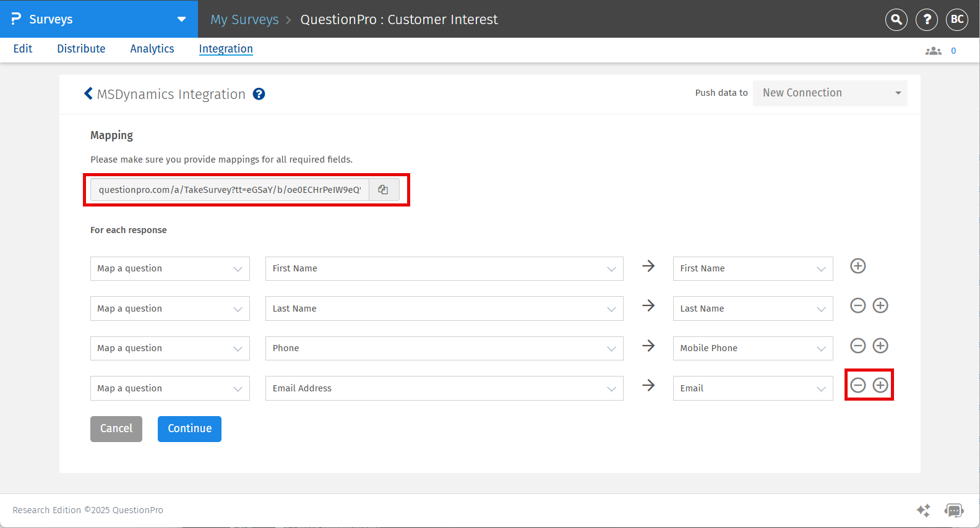Click the search icon in header
Screen dimensions: 980x528
896,20
